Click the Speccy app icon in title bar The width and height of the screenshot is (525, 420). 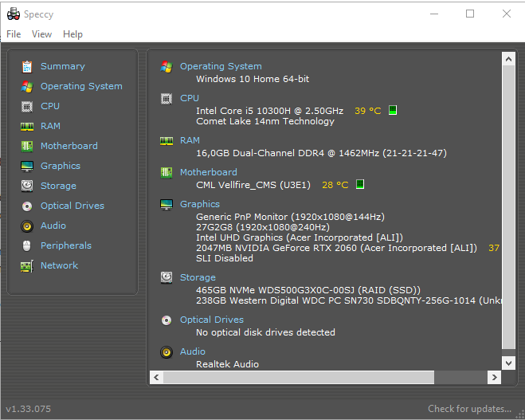coord(14,14)
